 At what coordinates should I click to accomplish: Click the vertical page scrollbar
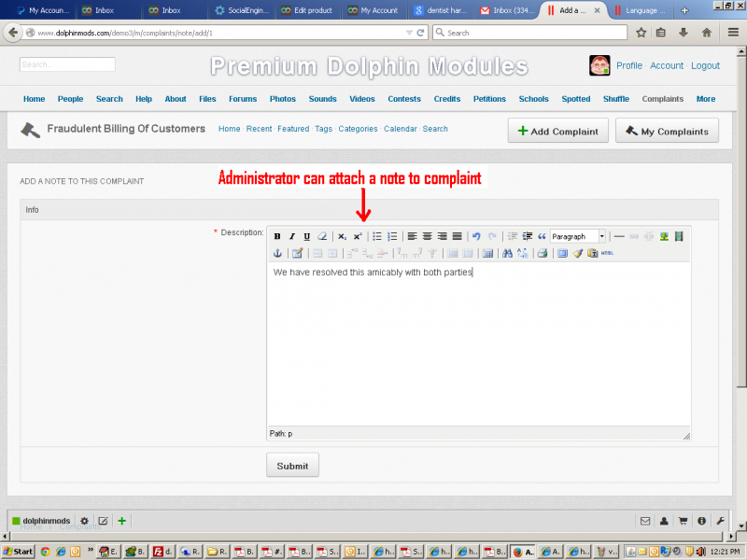741,221
